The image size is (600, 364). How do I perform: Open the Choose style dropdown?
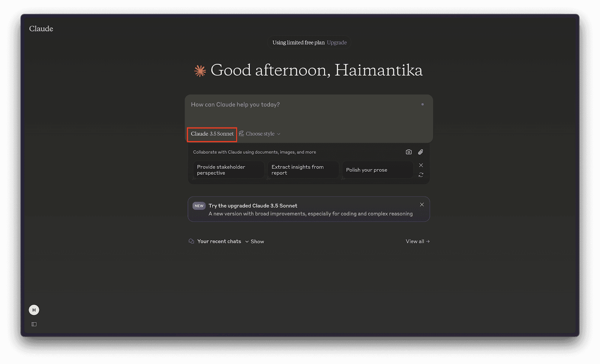pyautogui.click(x=259, y=134)
